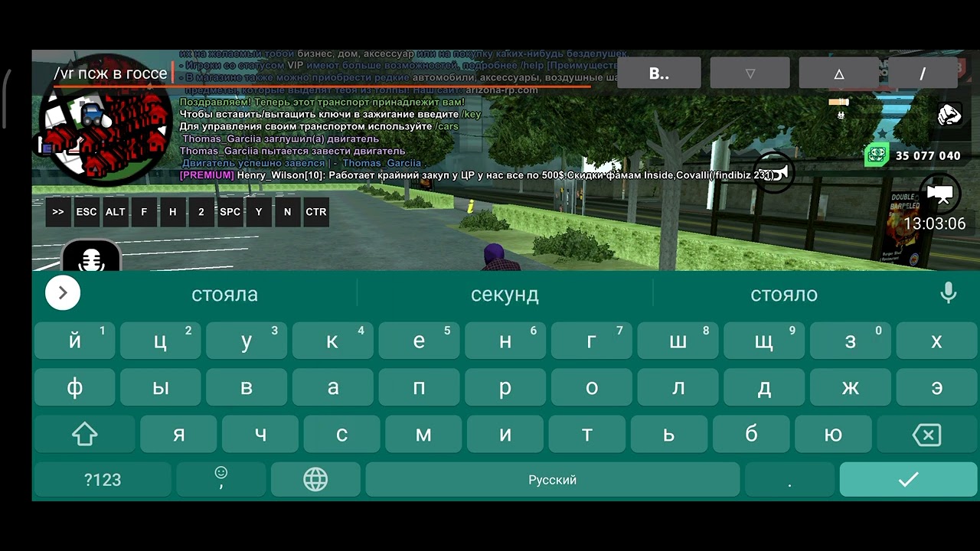
Task: Tap the backspace delete key
Action: pos(927,435)
